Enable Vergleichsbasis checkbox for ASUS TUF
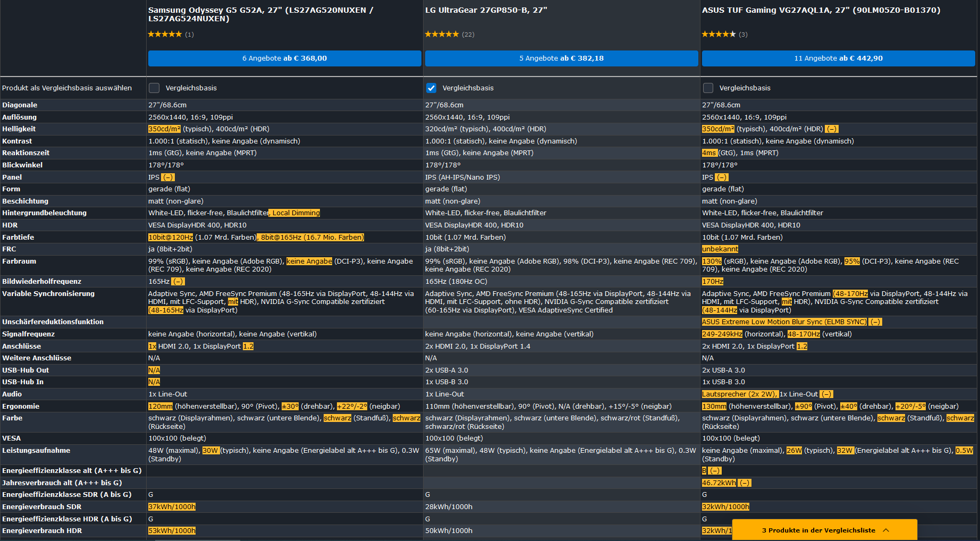This screenshot has width=980, height=541. 708,88
